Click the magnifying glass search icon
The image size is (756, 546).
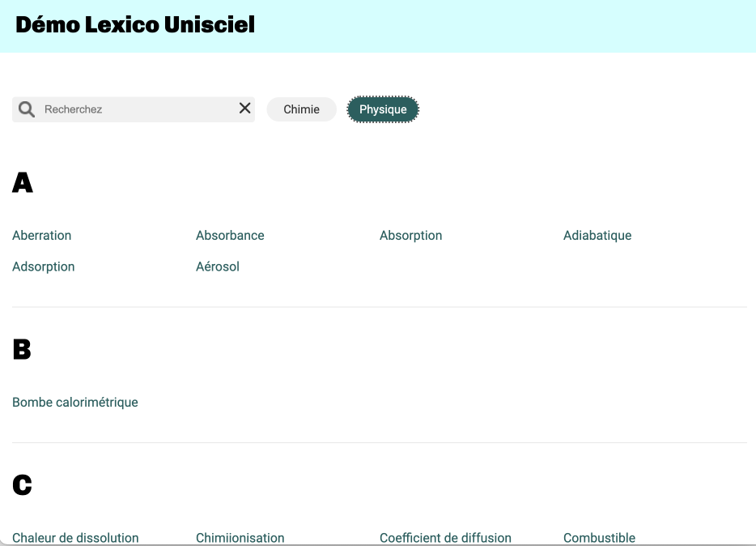tap(27, 109)
